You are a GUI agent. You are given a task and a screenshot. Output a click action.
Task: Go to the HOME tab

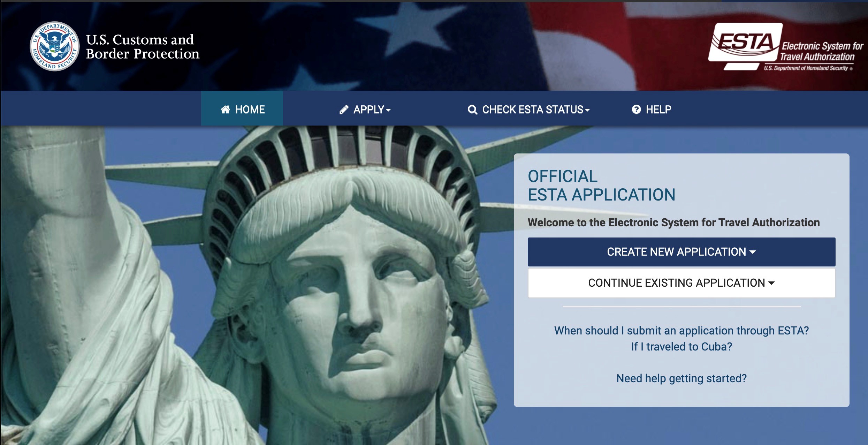(x=242, y=109)
